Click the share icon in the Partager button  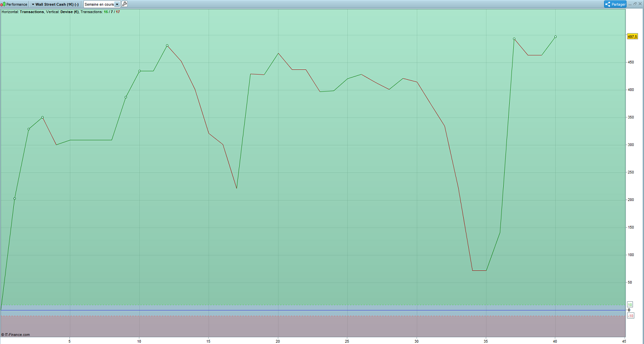608,4
